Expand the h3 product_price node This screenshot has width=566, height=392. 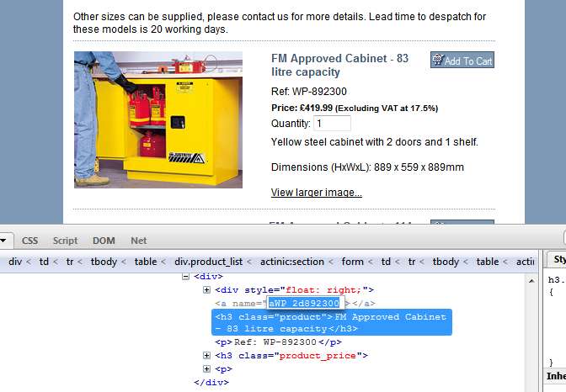[x=207, y=356]
